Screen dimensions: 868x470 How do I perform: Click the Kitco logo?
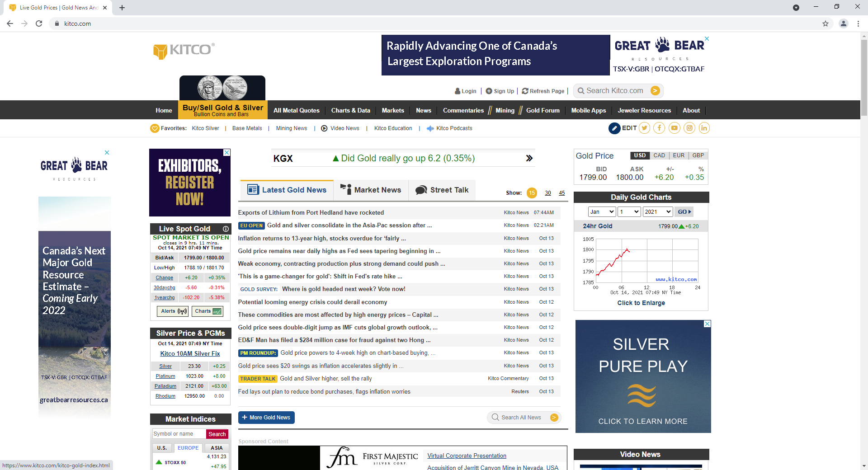click(x=184, y=51)
